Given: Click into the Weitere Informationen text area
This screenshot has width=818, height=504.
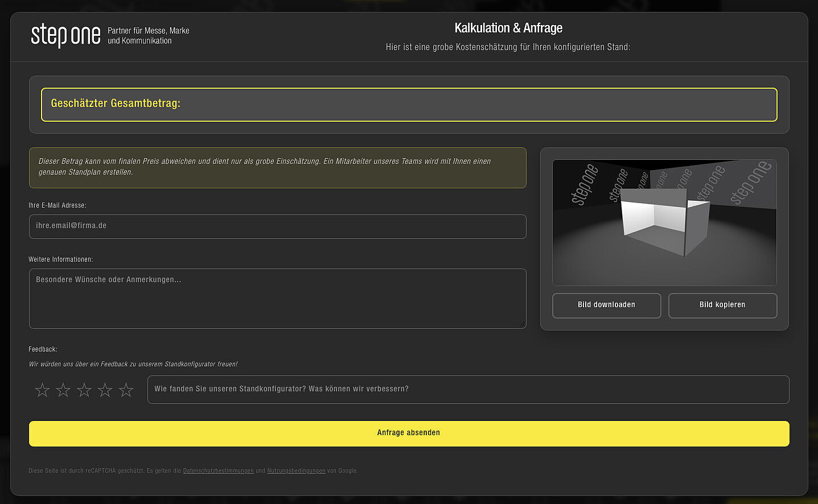Looking at the screenshot, I should 277,298.
